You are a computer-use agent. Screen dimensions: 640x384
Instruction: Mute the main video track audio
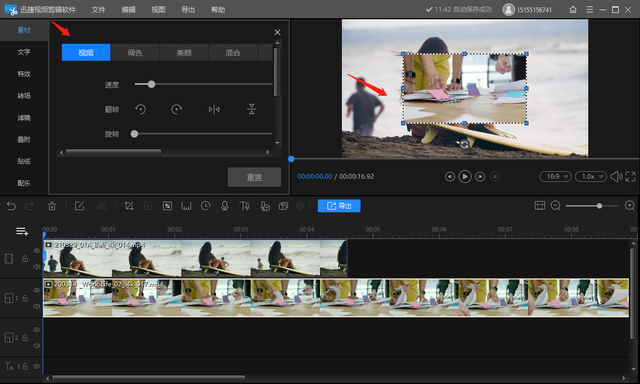coord(37,266)
